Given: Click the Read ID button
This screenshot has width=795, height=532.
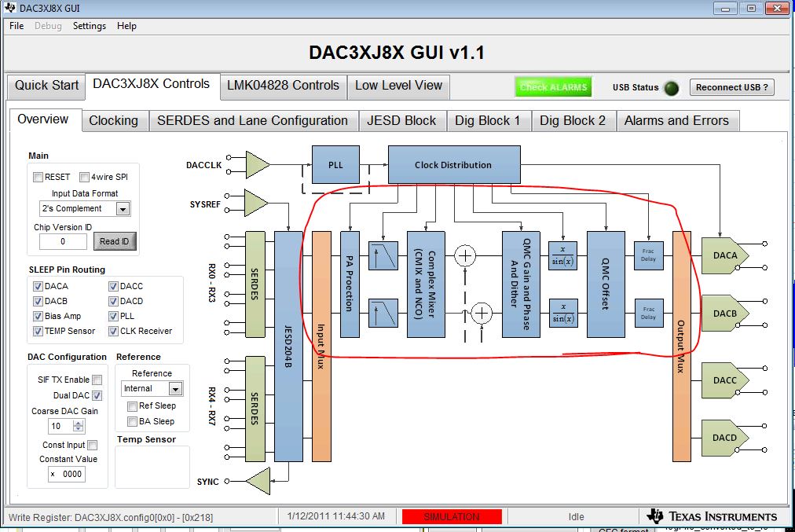Looking at the screenshot, I should pyautogui.click(x=115, y=241).
